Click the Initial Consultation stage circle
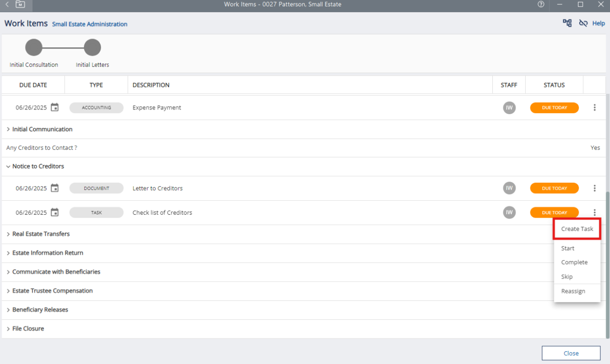Image resolution: width=610 pixels, height=364 pixels. click(34, 47)
